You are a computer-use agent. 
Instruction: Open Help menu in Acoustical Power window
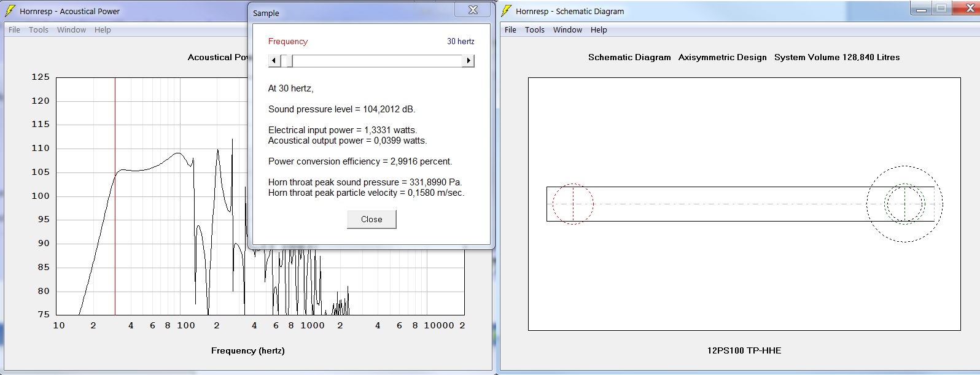pyautogui.click(x=103, y=29)
